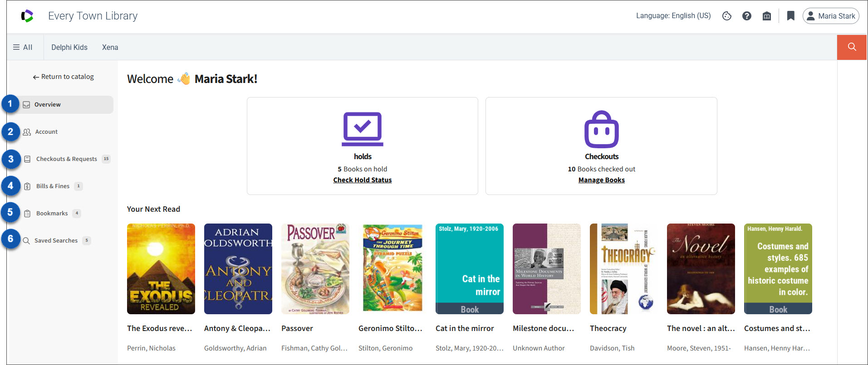Click the orange search button
The height and width of the screenshot is (365, 868).
[852, 47]
